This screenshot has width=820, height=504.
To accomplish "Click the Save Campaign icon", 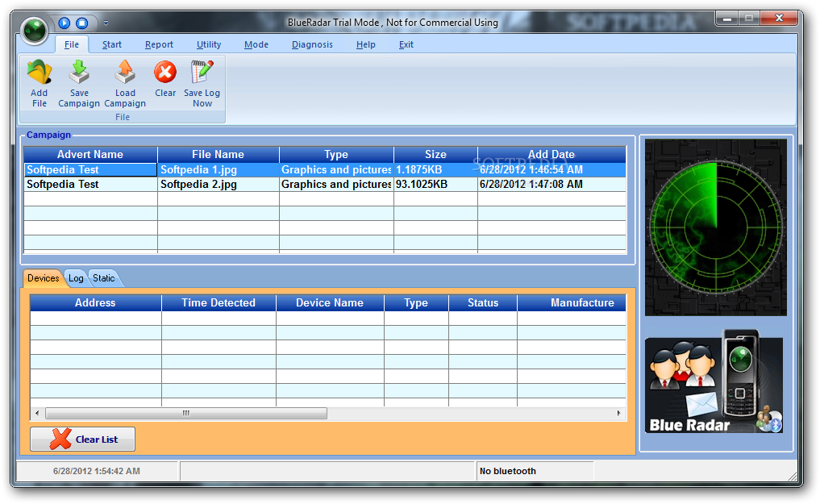I will [x=79, y=72].
